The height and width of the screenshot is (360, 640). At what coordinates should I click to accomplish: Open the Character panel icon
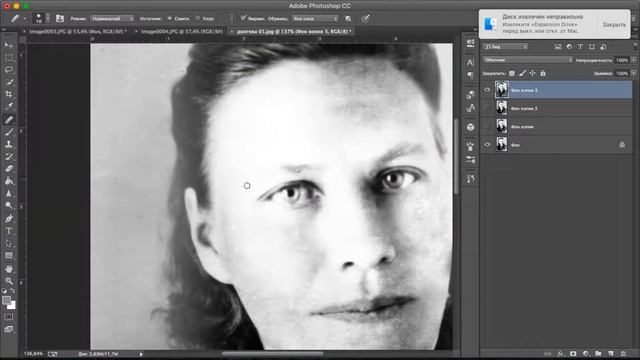(471, 62)
